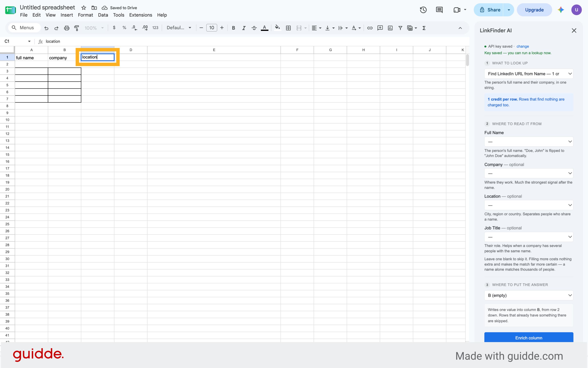Toggle italic formatting

pyautogui.click(x=244, y=28)
